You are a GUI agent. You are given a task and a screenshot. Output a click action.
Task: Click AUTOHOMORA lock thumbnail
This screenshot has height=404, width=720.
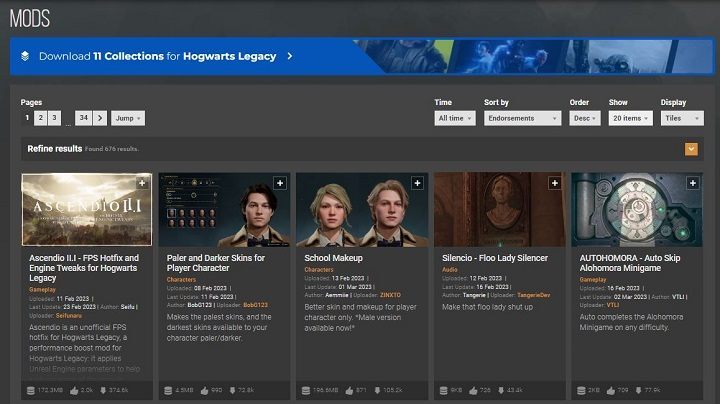[637, 209]
